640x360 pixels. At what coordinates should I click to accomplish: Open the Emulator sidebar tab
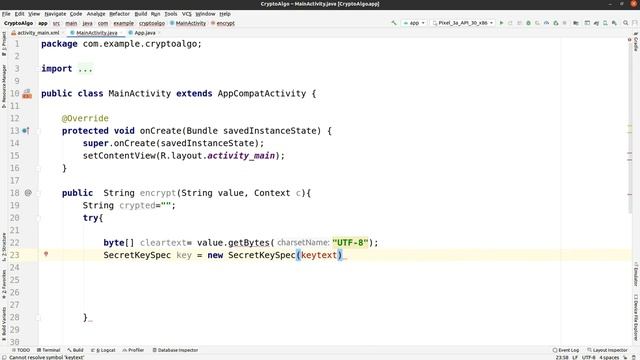pos(636,274)
